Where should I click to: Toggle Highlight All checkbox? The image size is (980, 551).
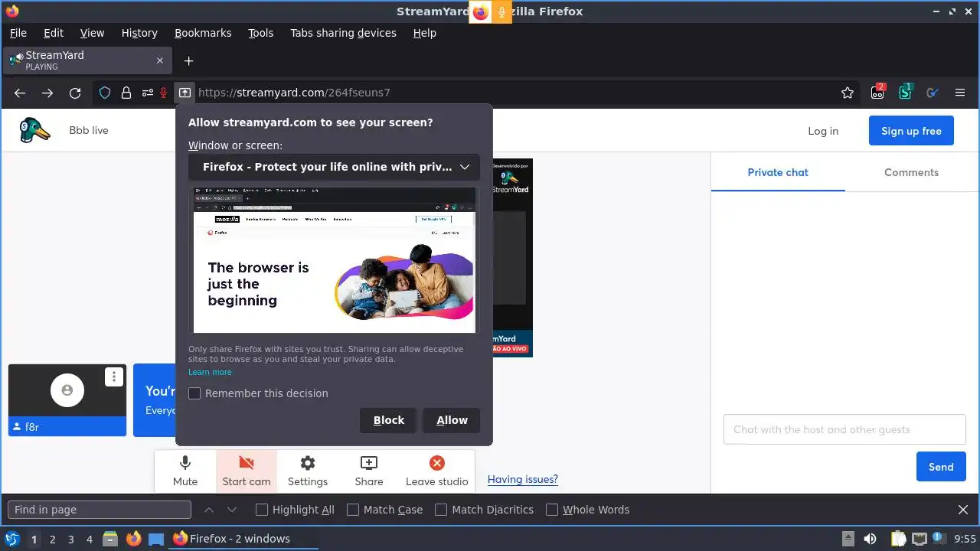tap(262, 510)
